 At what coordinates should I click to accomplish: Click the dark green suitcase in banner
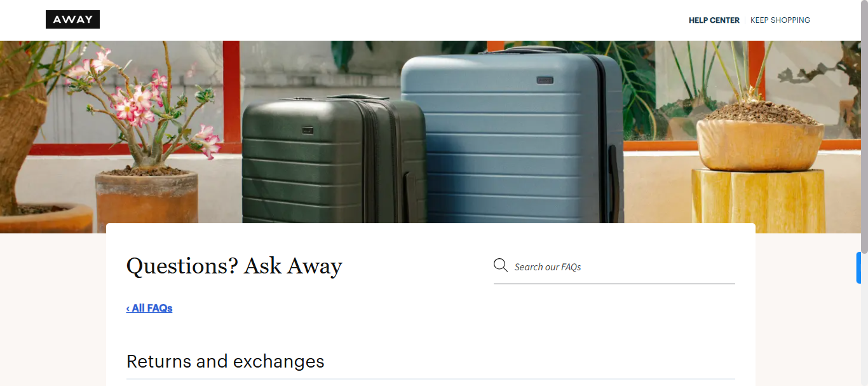[334, 160]
